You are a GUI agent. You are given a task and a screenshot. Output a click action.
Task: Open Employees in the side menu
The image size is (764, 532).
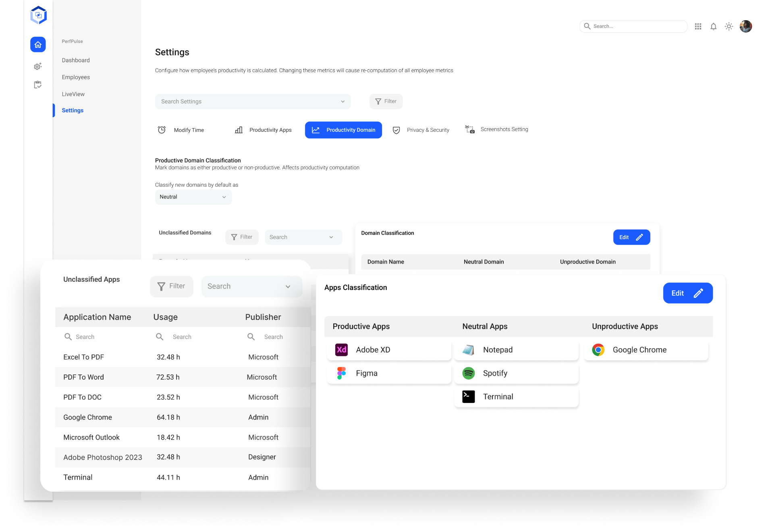pos(76,77)
